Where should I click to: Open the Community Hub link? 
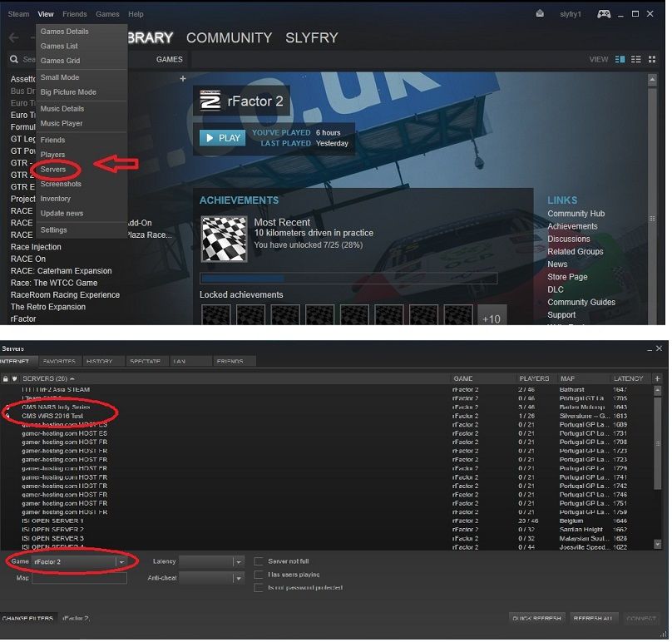point(576,214)
